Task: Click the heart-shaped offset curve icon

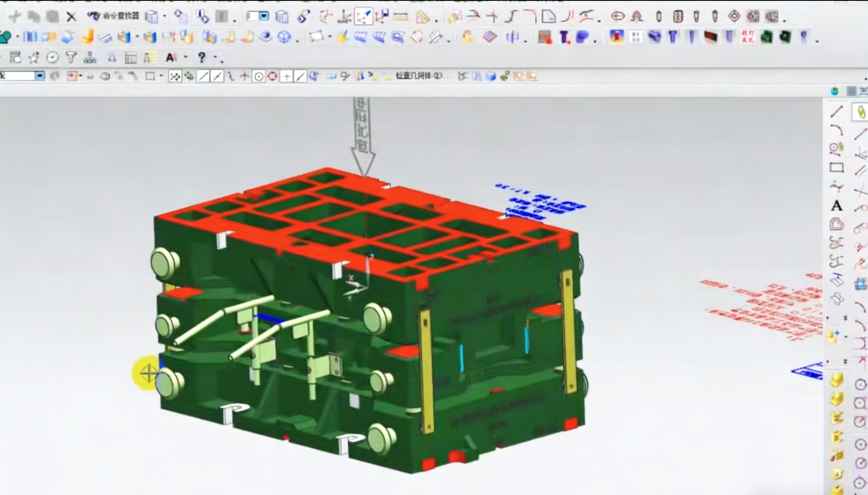Action: pos(837,224)
